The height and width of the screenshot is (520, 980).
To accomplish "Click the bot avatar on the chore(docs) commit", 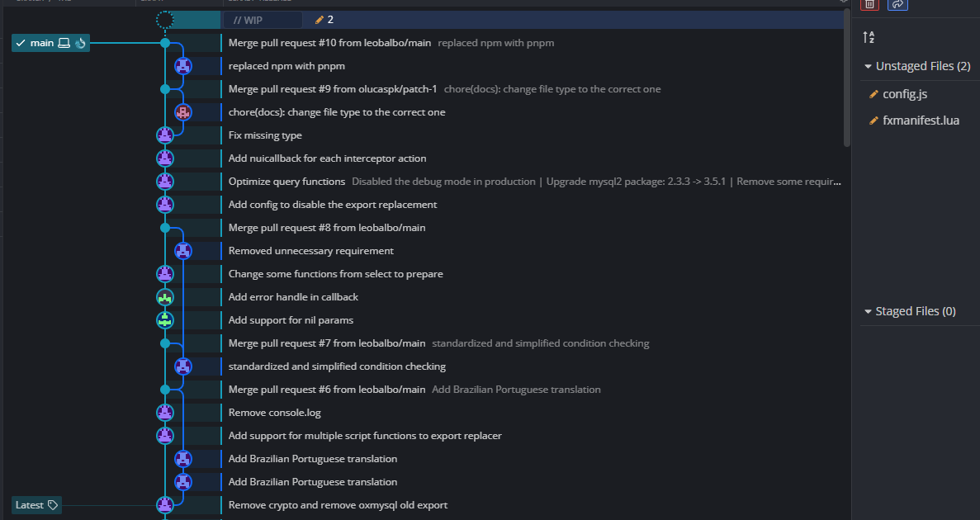I will pos(182,111).
